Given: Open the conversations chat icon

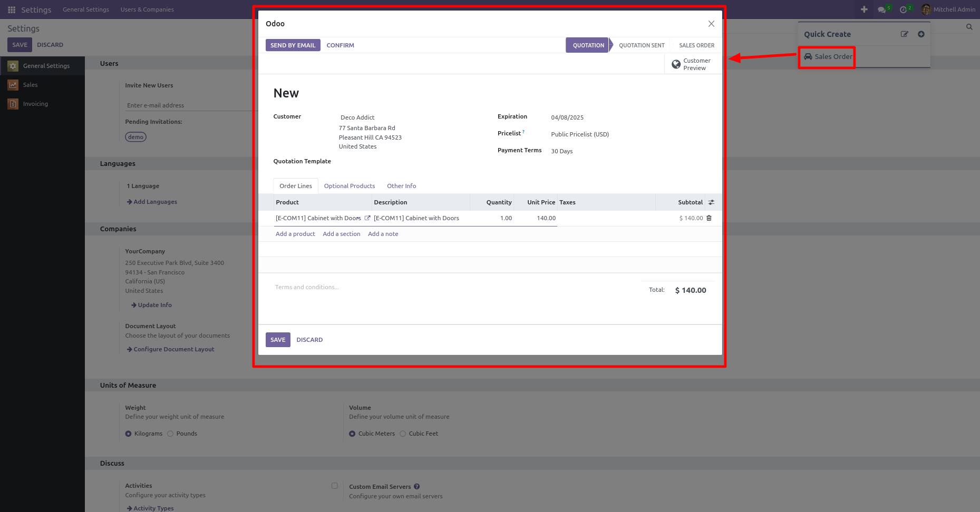Looking at the screenshot, I should [881, 9].
